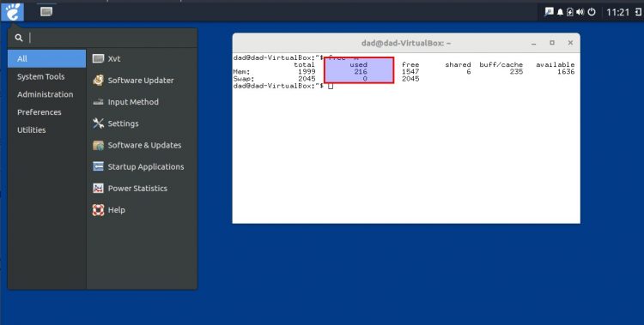This screenshot has width=644, height=325.
Task: Select the All category
Action: 47,58
